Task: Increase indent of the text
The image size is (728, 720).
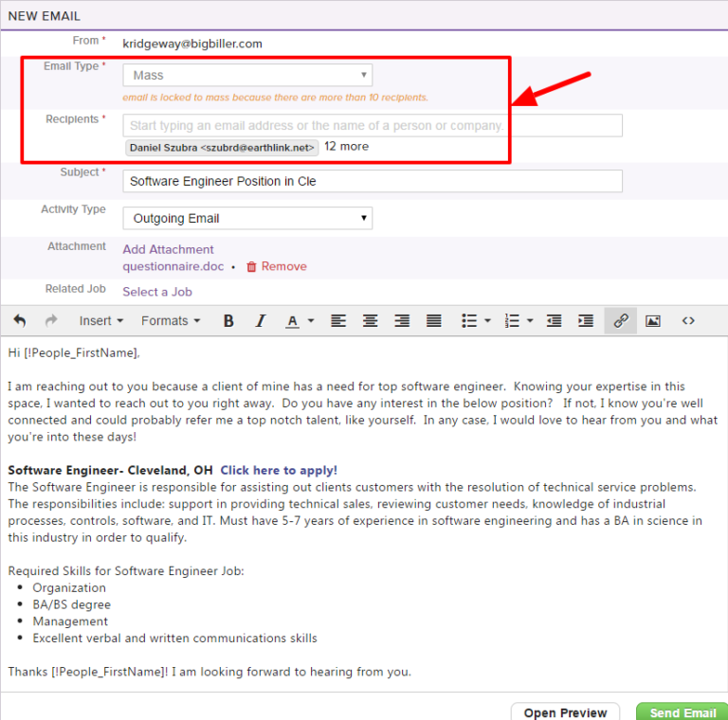Action: coord(586,321)
